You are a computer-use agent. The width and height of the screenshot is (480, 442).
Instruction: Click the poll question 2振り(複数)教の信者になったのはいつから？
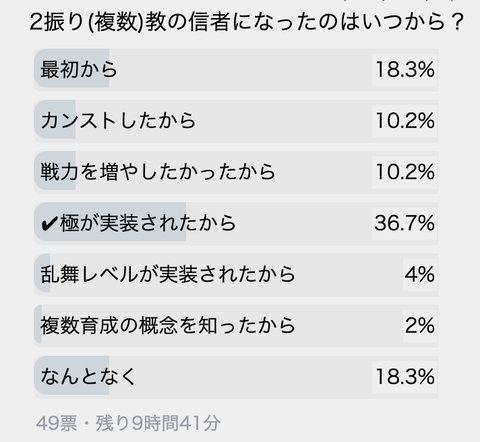[x=247, y=22]
